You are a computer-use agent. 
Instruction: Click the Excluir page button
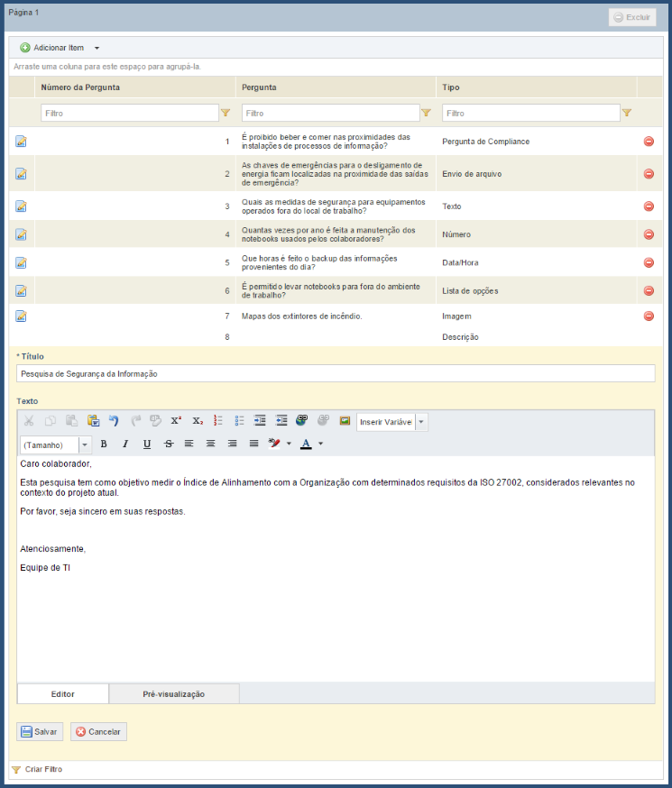pos(632,17)
